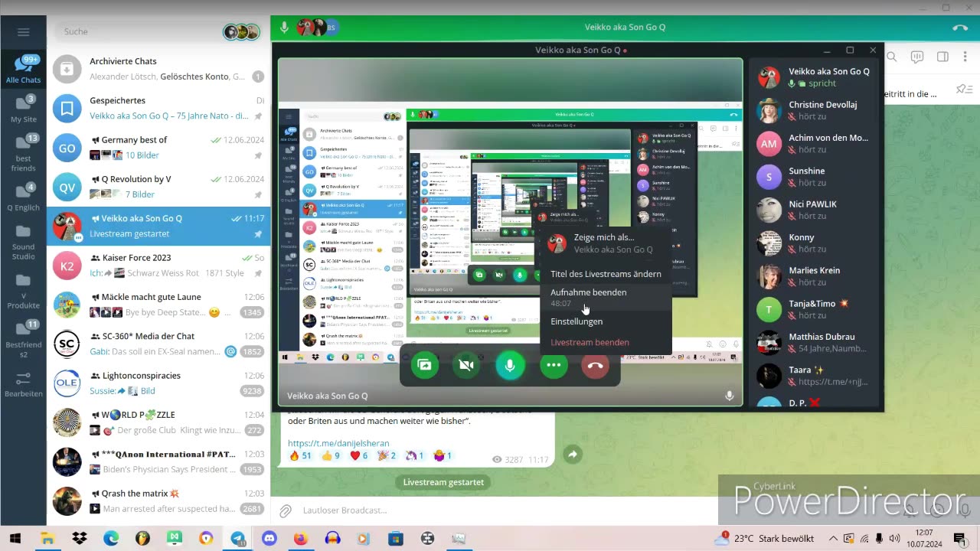Share screen in the livestream controls
The width and height of the screenshot is (980, 551).
point(424,366)
